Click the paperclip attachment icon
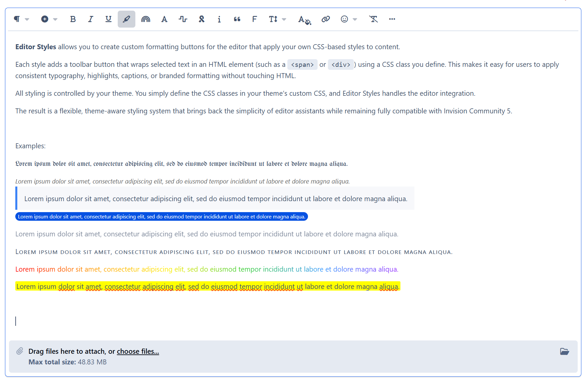This screenshot has height=386, width=588. coord(20,351)
